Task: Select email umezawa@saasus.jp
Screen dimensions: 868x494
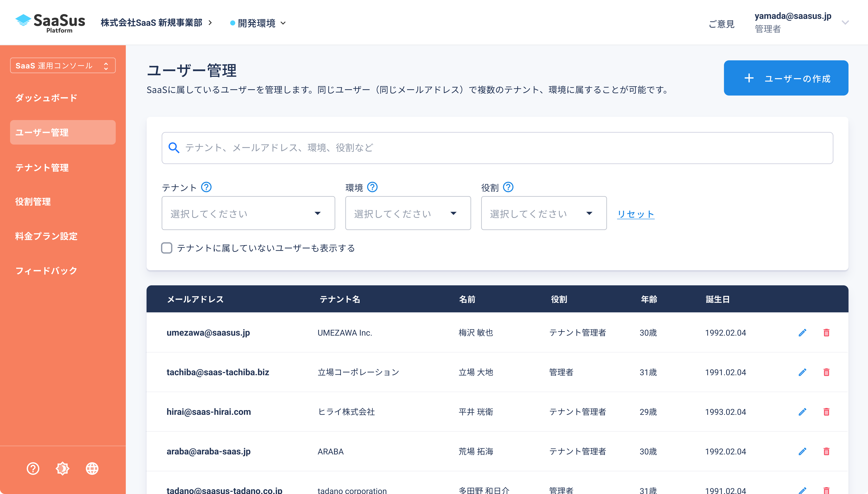Action: coord(208,332)
